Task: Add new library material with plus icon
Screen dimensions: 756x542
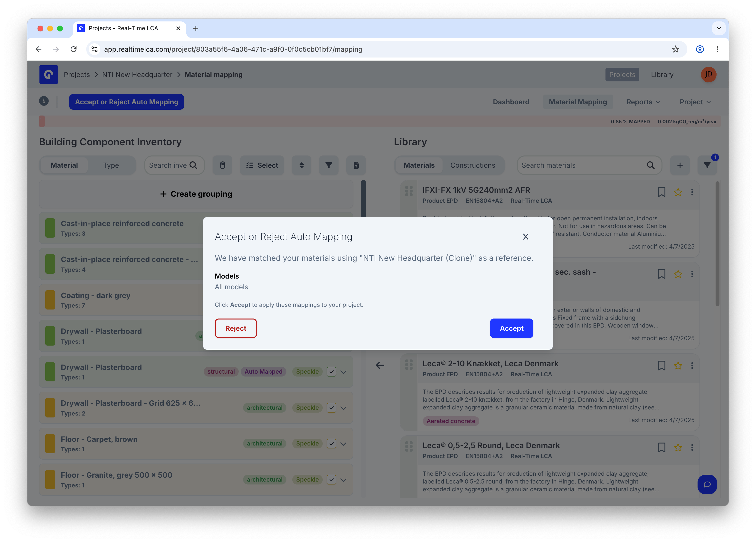Action: 680,165
